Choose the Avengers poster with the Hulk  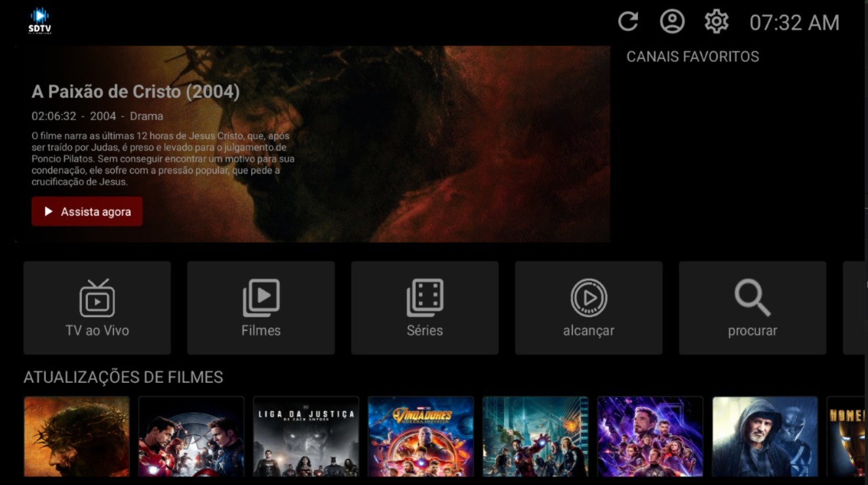(x=536, y=436)
